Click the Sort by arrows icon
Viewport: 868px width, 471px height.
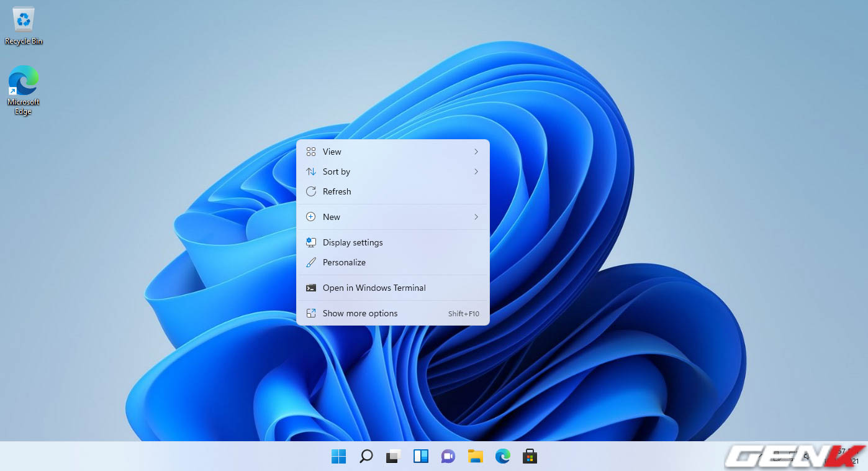(x=311, y=171)
